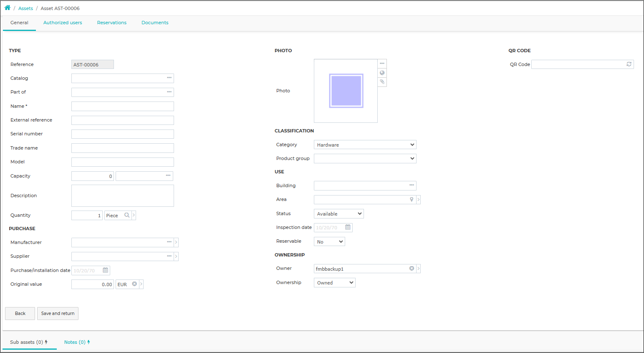This screenshot has width=644, height=353.
Task: Click the Quantity unit search magnifier
Action: [x=127, y=215]
